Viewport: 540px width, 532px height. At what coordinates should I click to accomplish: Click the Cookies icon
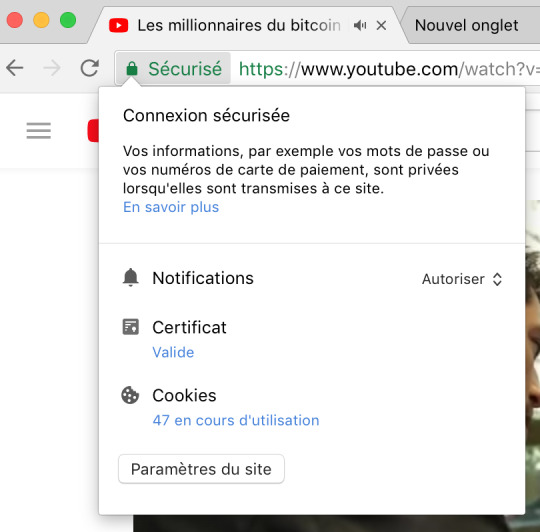130,395
